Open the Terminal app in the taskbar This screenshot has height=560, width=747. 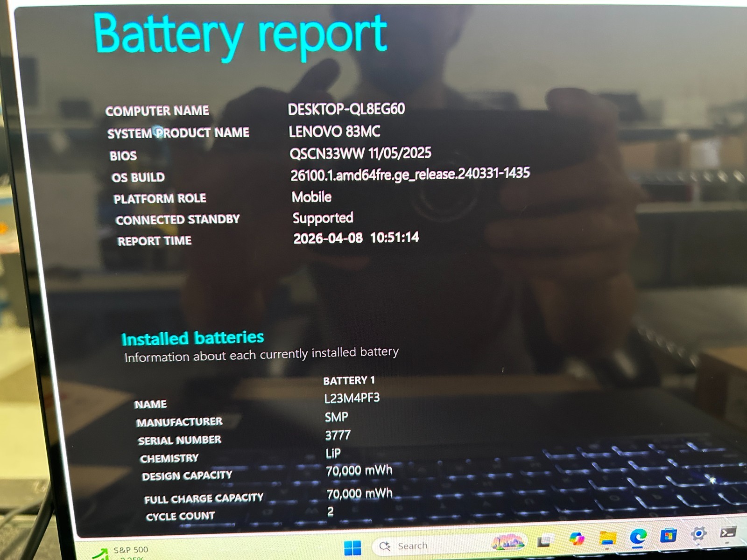(x=728, y=532)
